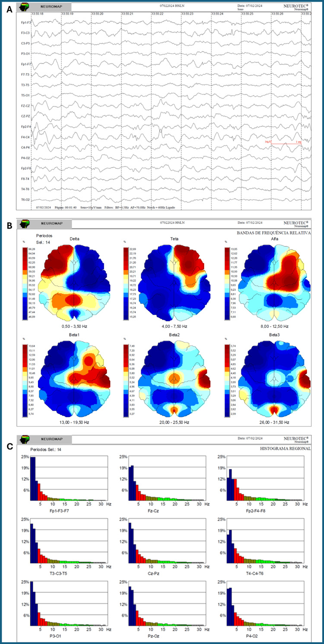324x644 pixels.
Task: Select the T6-O2 channel label
Action: pos(25,200)
